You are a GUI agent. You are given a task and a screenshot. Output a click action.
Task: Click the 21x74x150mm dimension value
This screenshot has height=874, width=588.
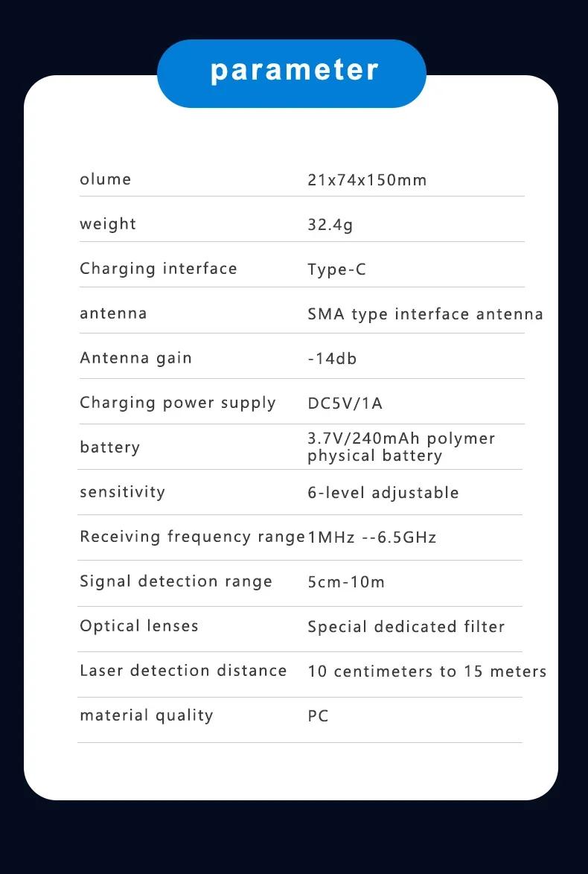pyautogui.click(x=367, y=180)
